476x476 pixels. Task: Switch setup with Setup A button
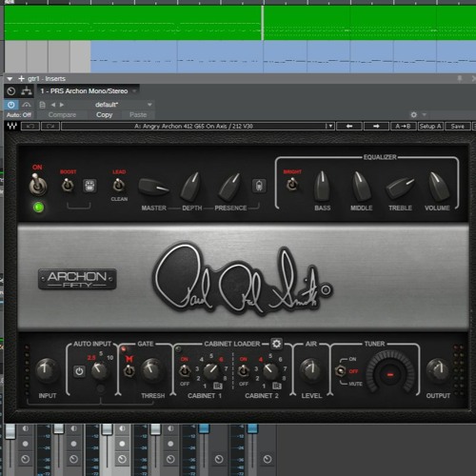coord(430,127)
